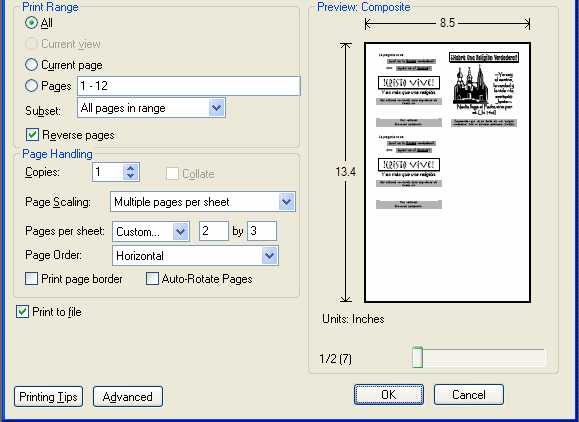Click the Printing Tips button
The image size is (579, 422).
click(48, 397)
